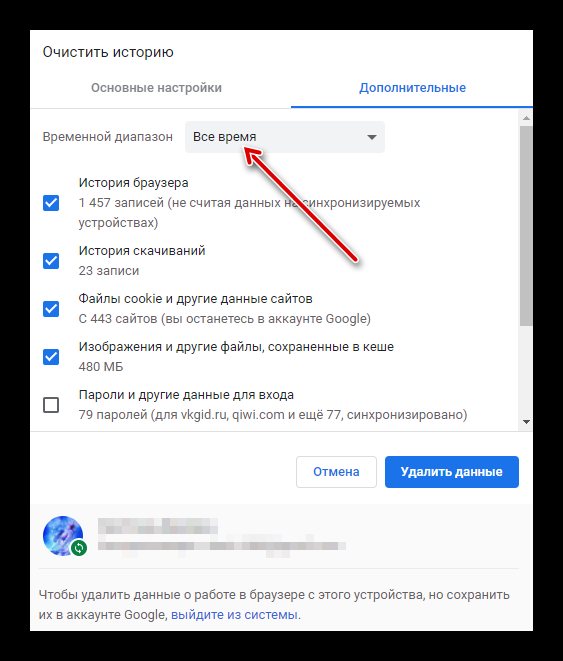Click the Пароли и другие данные для входа label
This screenshot has width=563, height=661.
pyautogui.click(x=186, y=395)
